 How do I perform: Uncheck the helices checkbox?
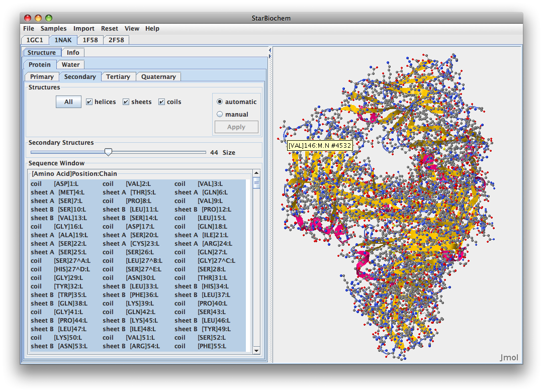coord(89,102)
